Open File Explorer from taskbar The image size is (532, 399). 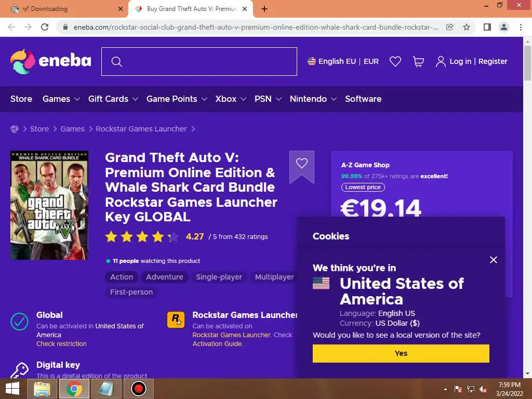[x=42, y=389]
